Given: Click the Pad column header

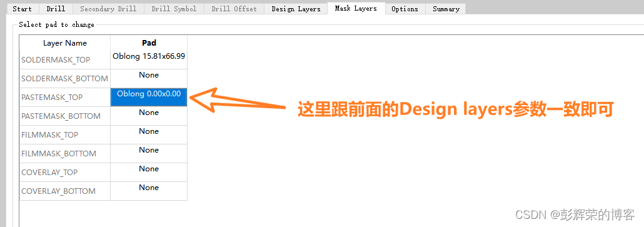Looking at the screenshot, I should click(x=149, y=43).
